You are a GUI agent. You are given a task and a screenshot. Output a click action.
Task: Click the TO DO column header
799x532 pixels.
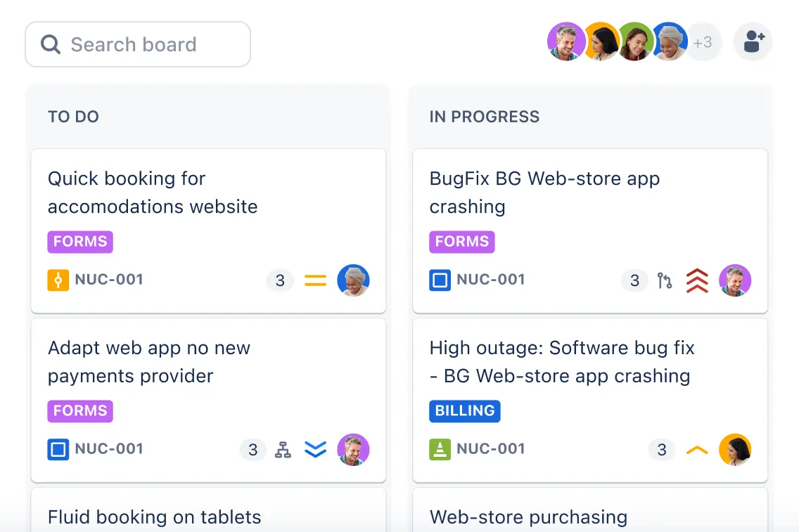tap(73, 117)
